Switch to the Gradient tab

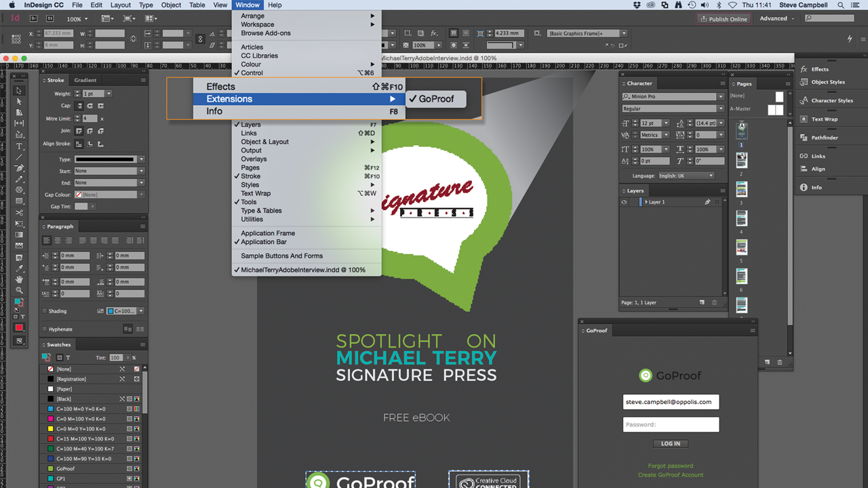85,80
